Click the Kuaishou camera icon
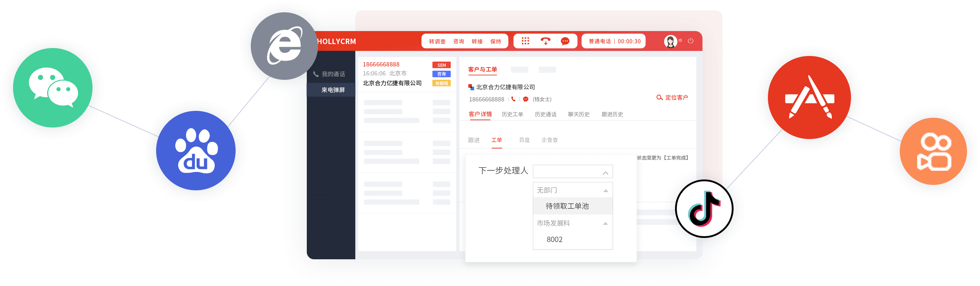The image size is (980, 286). coord(933,151)
